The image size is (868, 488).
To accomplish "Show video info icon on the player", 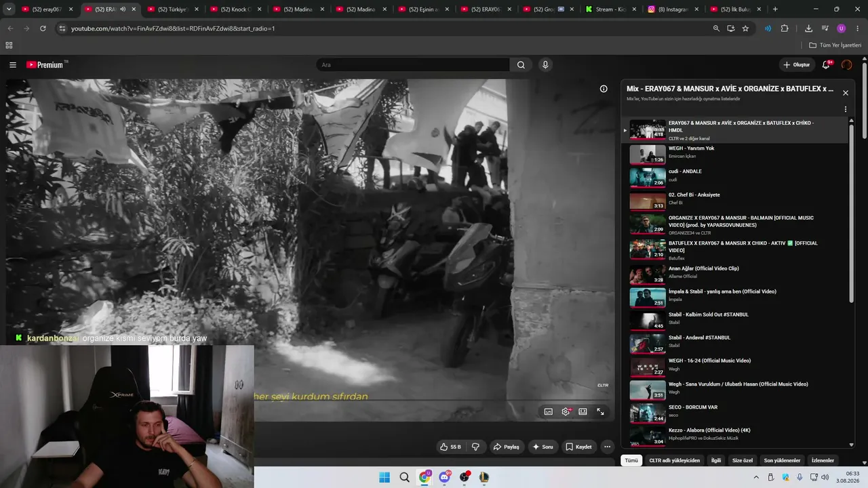I will [x=604, y=89].
